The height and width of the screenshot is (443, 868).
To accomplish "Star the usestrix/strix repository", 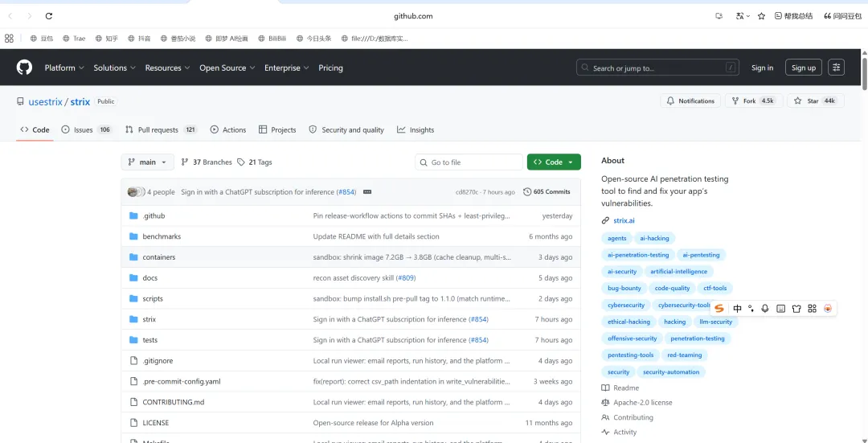I will (816, 100).
